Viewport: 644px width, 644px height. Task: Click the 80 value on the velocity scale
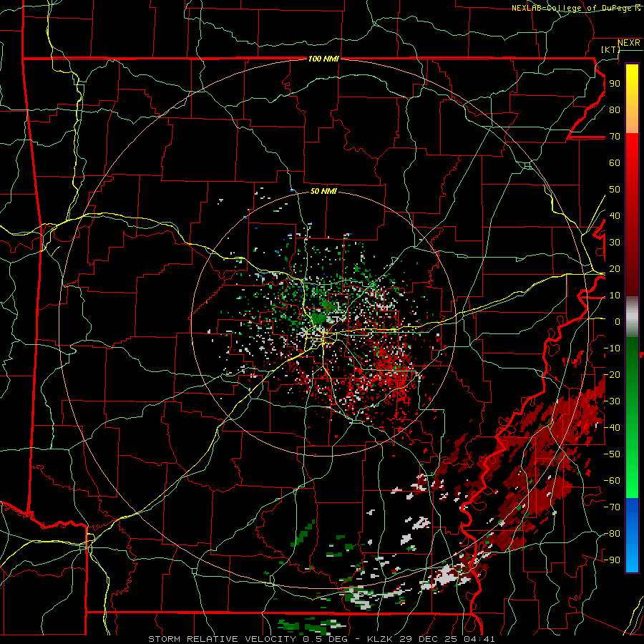click(x=615, y=110)
